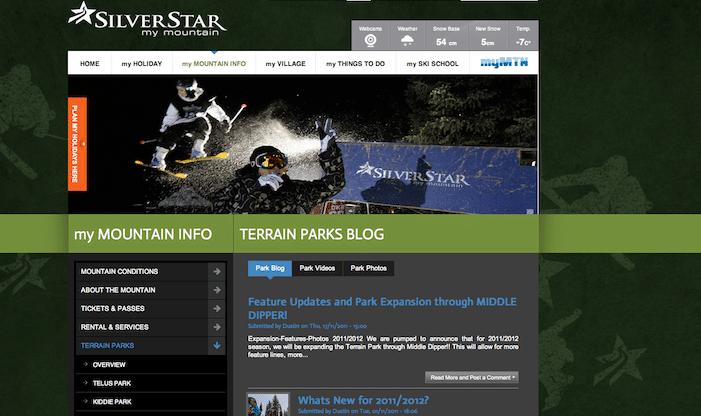701x416 pixels.
Task: Expand arrow beside TICKETS & PASSES
Action: [217, 308]
